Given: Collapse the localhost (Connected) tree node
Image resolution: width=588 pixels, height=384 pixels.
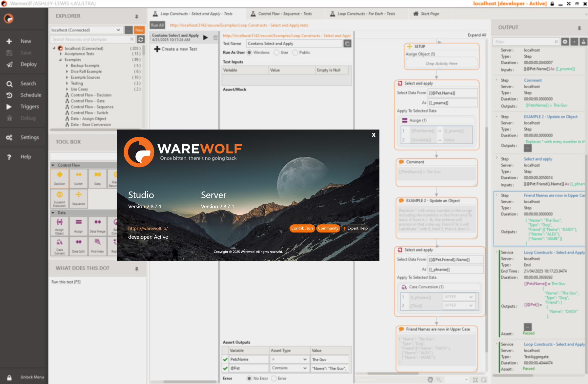Looking at the screenshot, I should [x=54, y=48].
